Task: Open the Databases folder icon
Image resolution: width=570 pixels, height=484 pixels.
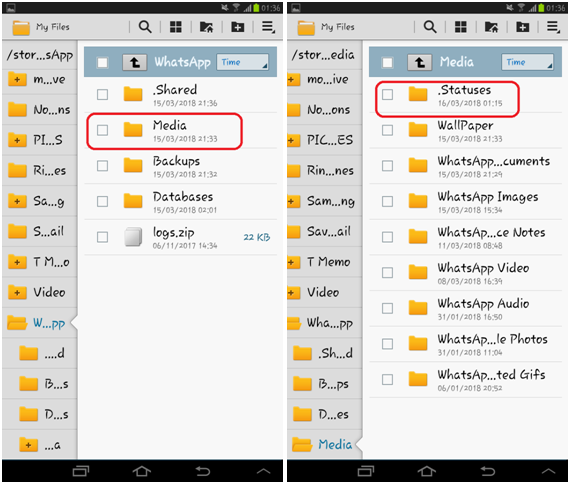Action: coord(133,201)
